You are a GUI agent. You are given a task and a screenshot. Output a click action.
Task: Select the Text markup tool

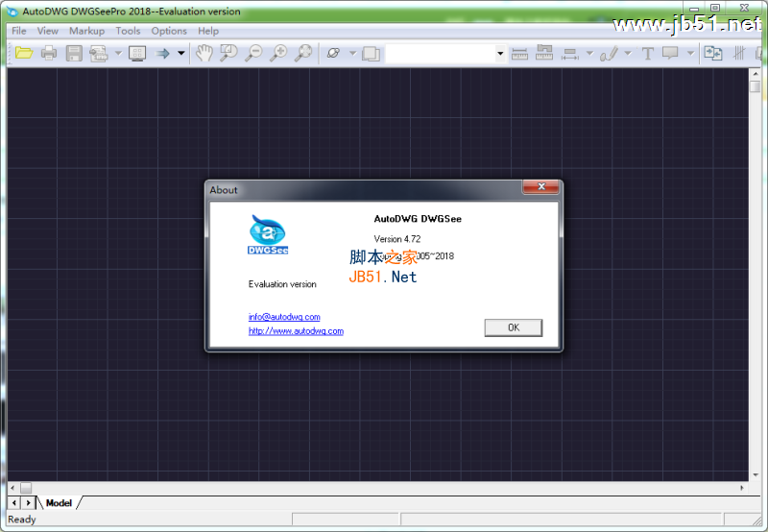(x=647, y=53)
